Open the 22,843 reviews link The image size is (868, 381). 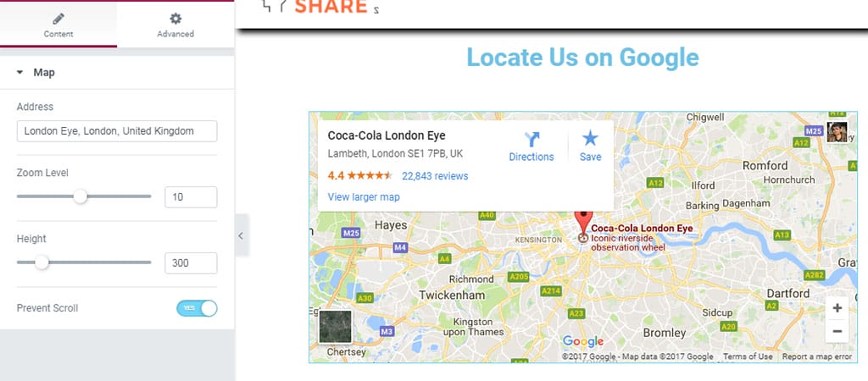(x=435, y=176)
